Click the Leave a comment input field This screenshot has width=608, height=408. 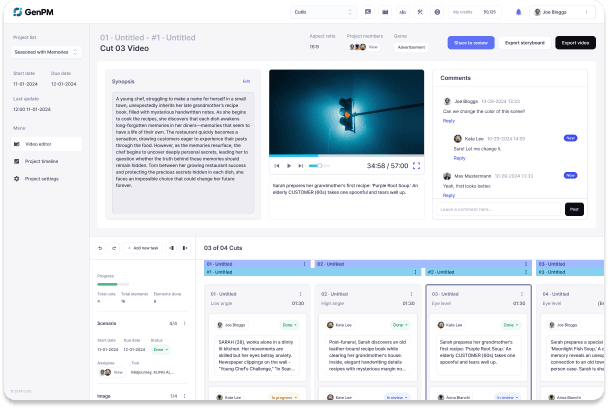point(498,209)
